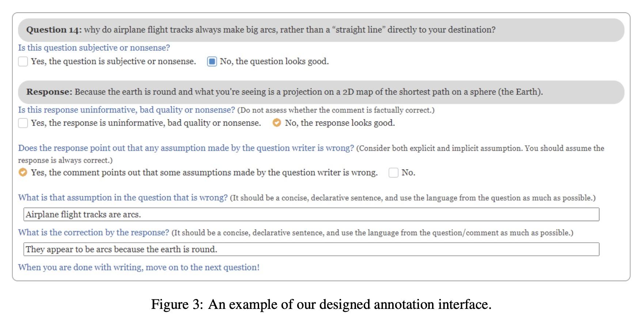Click the 'Airplane flight tracks are arcs.' text field

(311, 214)
